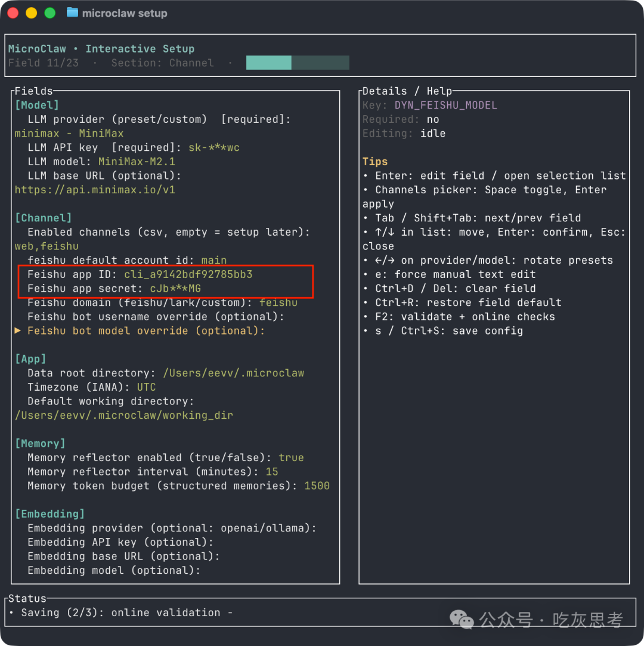Click the Tips heading in Details panel
This screenshot has height=646, width=644.
pyautogui.click(x=375, y=162)
